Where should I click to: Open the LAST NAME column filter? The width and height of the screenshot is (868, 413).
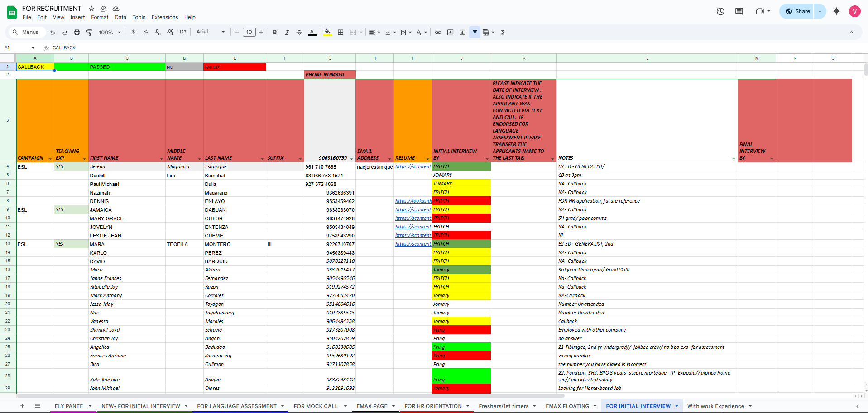pos(262,158)
